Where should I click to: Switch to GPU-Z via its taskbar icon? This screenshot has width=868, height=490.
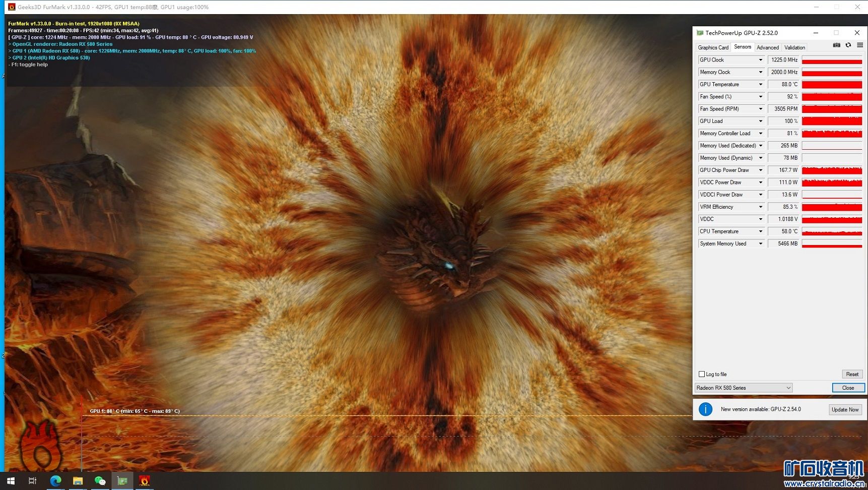point(122,481)
